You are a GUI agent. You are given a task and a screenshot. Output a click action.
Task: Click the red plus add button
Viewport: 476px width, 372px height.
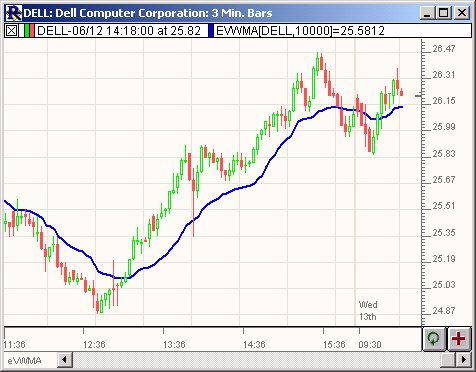point(458,339)
